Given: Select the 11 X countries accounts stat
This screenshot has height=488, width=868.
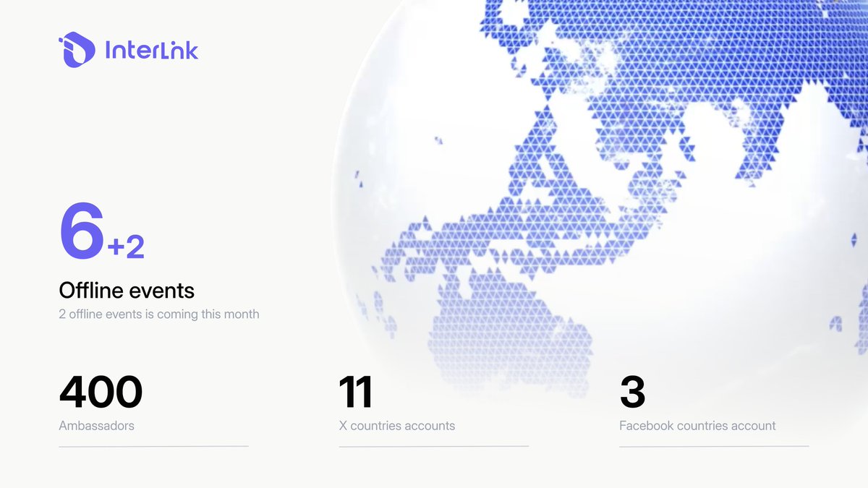Looking at the screenshot, I should click(356, 393).
